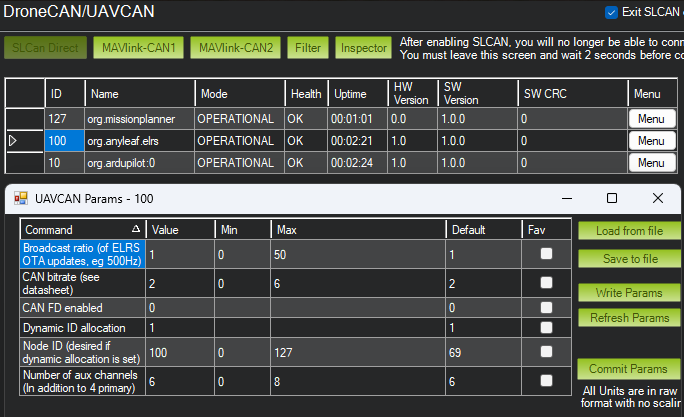This screenshot has height=417, width=684.
Task: Click uptime cell 00:01:01
Action: coord(357,119)
